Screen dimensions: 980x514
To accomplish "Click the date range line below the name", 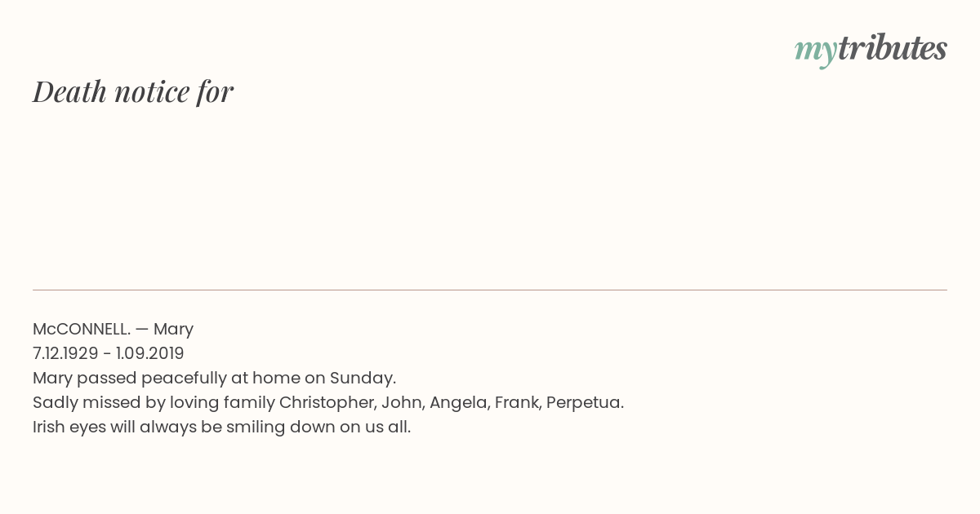I will [x=109, y=353].
